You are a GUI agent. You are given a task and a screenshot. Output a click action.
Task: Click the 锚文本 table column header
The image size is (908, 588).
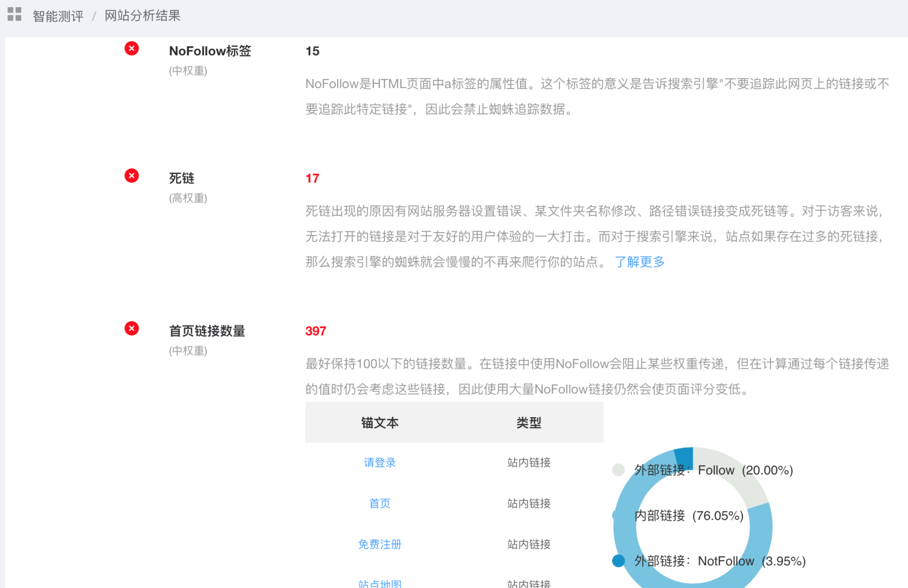point(380,422)
